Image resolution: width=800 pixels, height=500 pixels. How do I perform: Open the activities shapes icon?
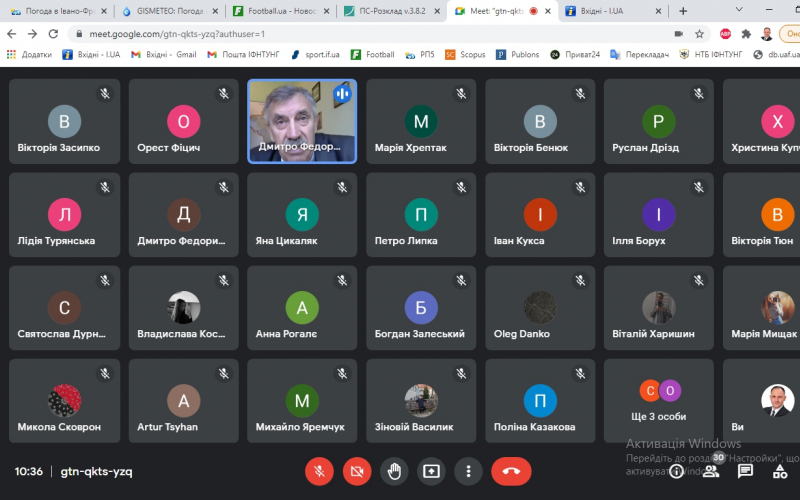780,471
